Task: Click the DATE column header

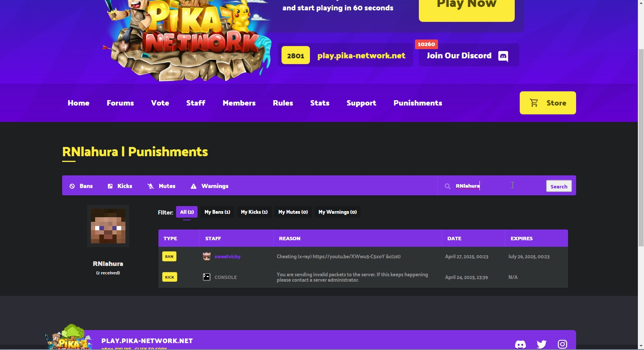Action: pyautogui.click(x=454, y=238)
